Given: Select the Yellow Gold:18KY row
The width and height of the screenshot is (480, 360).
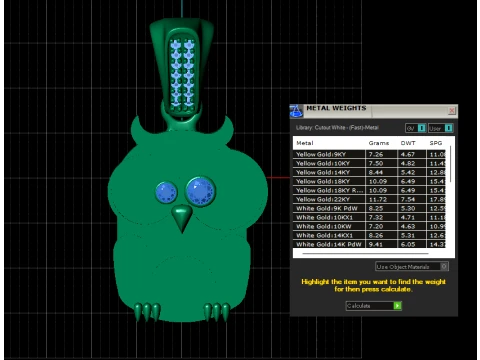Looking at the screenshot, I should click(x=369, y=181).
